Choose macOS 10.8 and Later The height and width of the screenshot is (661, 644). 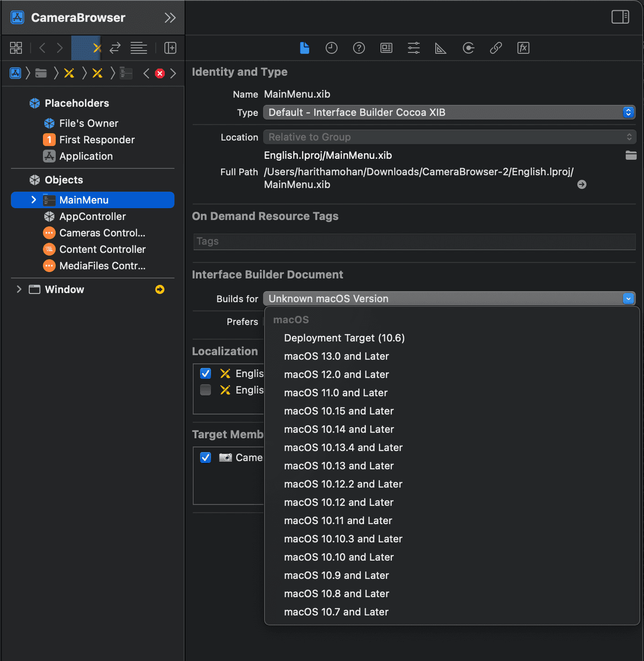[x=452, y=593]
